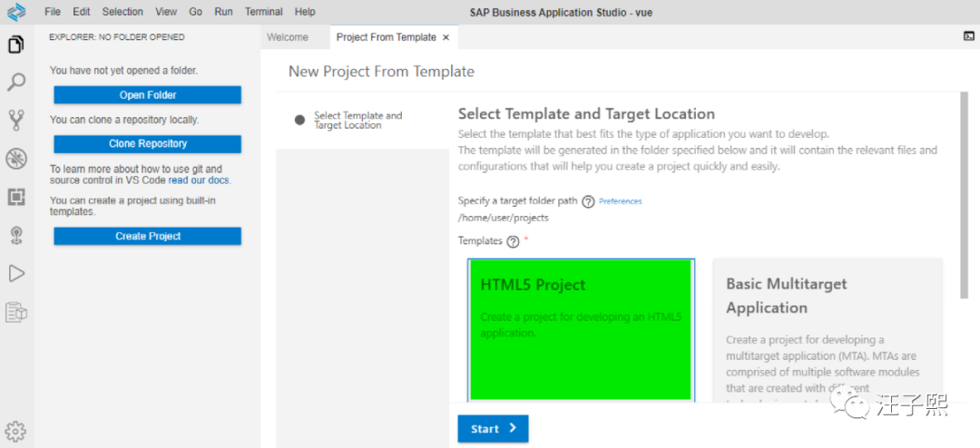This screenshot has height=448, width=980.
Task: Open the Terminal menu
Action: pyautogui.click(x=263, y=12)
